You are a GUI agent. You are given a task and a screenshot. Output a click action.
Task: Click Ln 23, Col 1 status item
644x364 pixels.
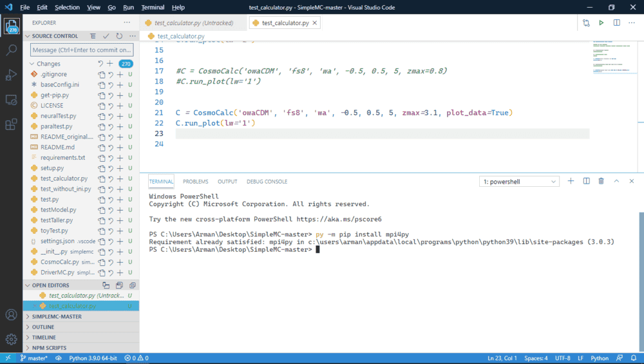point(502,358)
